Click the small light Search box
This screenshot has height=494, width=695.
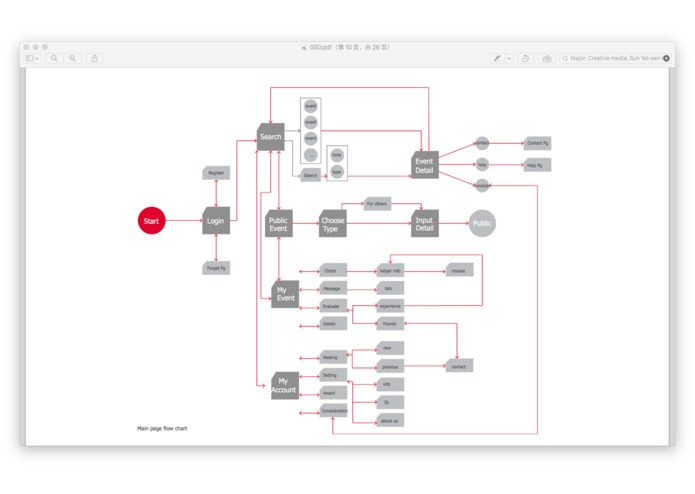click(310, 175)
